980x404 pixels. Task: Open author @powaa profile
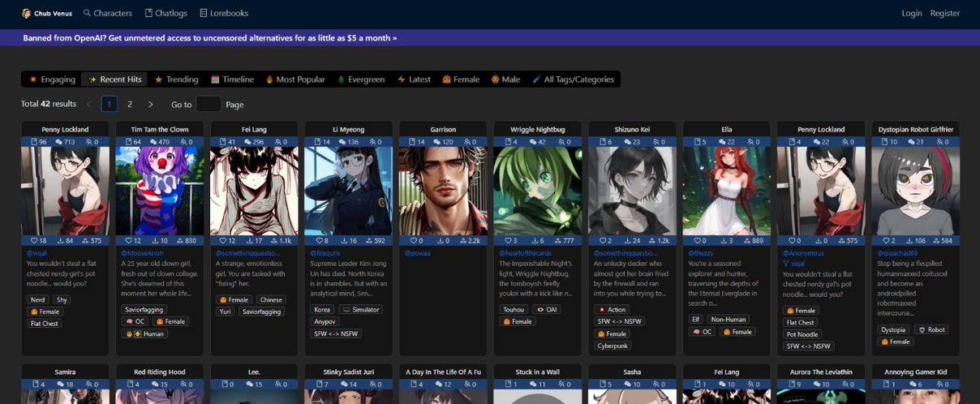click(418, 253)
